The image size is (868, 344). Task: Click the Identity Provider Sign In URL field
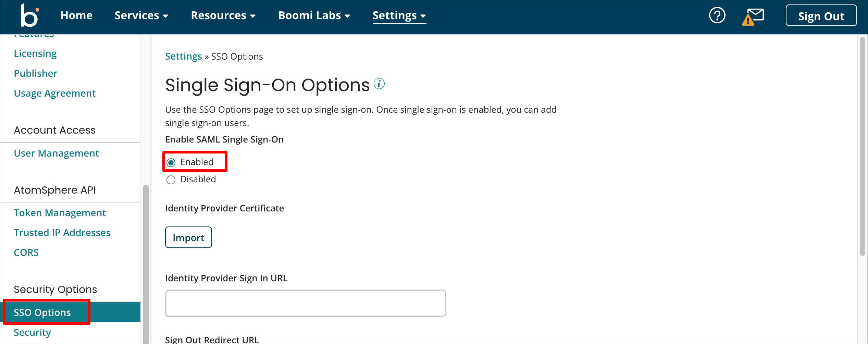(306, 303)
